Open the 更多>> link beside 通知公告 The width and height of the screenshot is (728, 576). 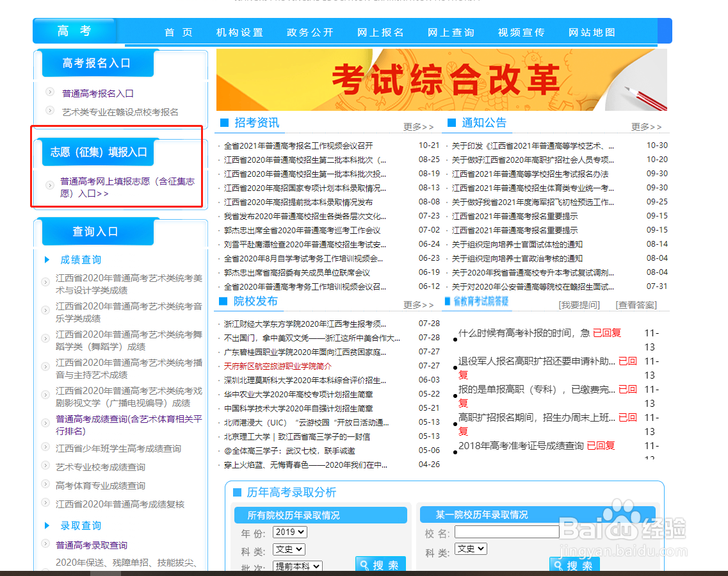point(647,127)
